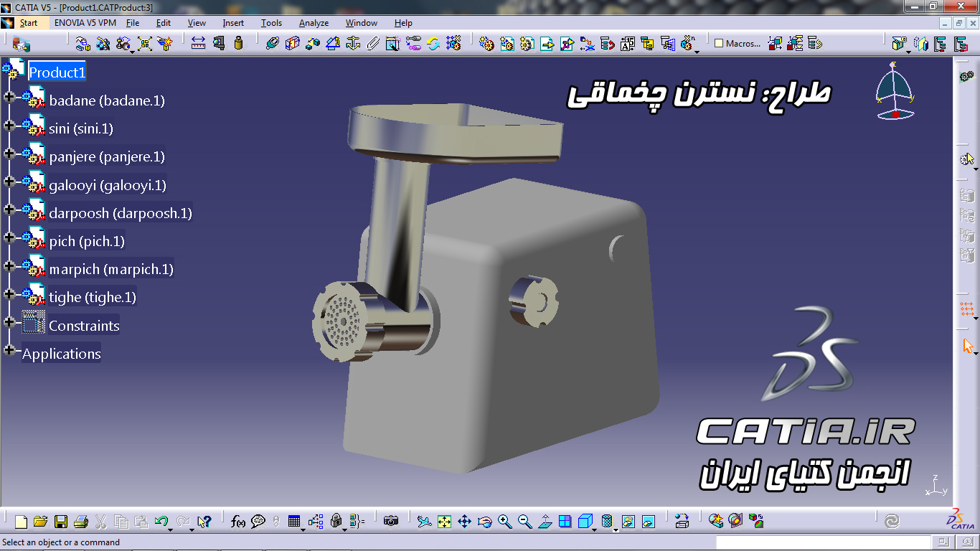
Task: Click the Save diskette icon
Action: [61, 522]
